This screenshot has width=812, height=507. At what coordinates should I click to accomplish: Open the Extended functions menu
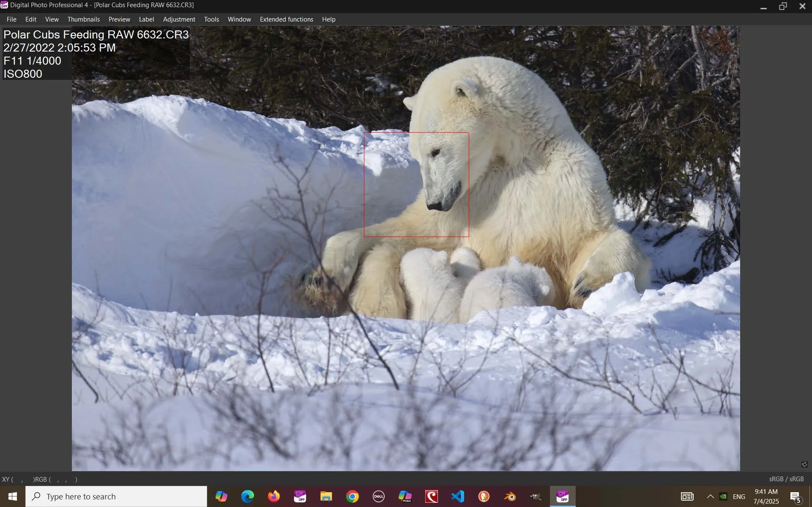pyautogui.click(x=286, y=19)
